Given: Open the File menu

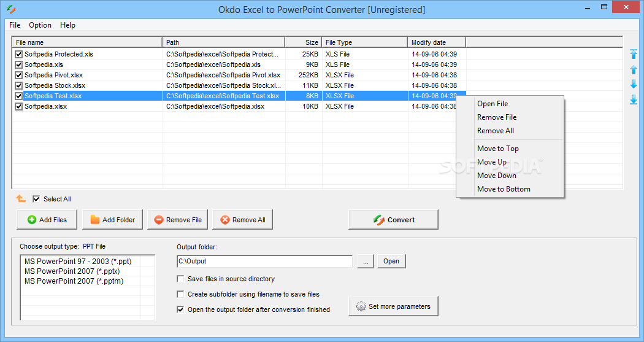Looking at the screenshot, I should point(15,25).
